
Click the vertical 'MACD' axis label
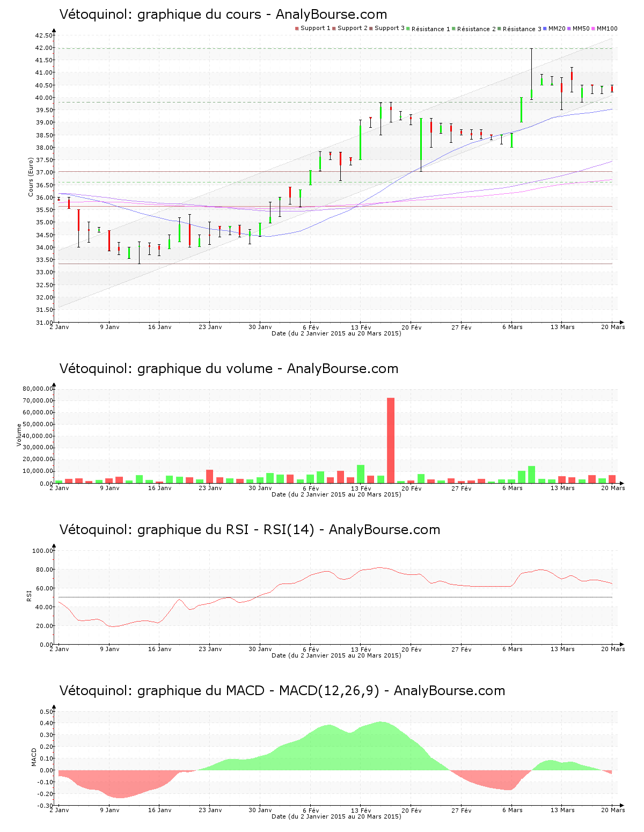pyautogui.click(x=34, y=757)
